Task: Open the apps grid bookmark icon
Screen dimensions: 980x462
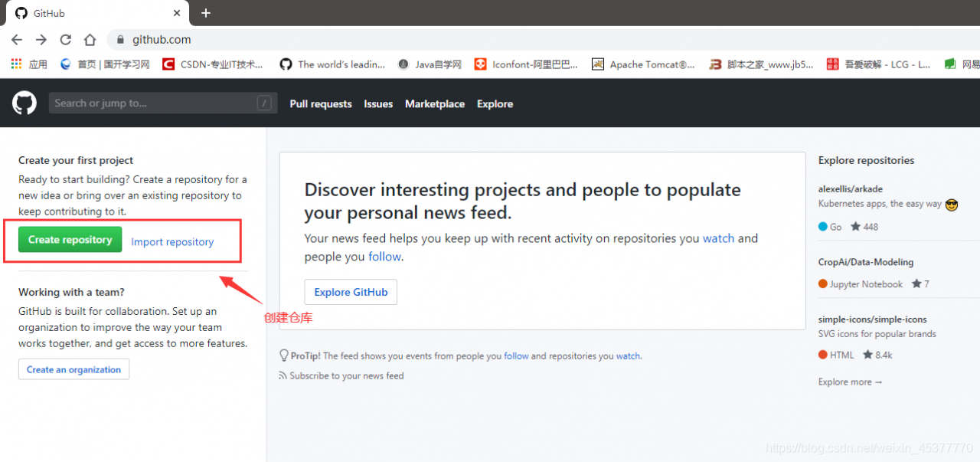Action: 16,64
